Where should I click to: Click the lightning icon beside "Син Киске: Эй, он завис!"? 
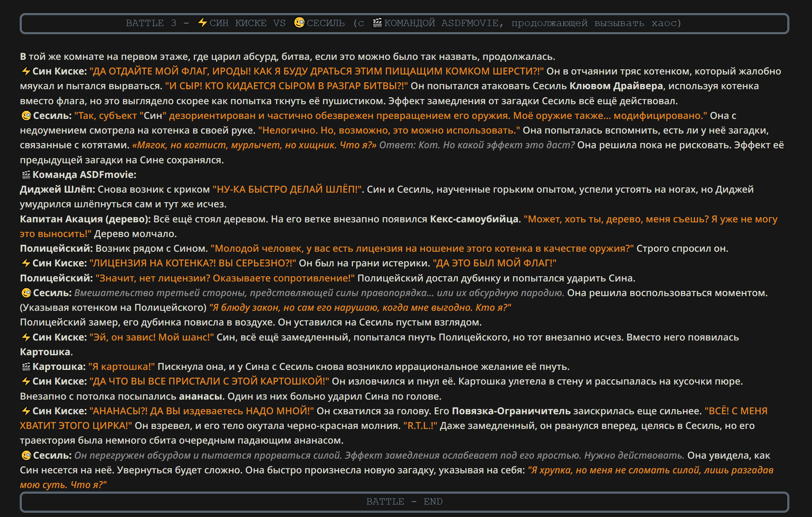click(26, 337)
